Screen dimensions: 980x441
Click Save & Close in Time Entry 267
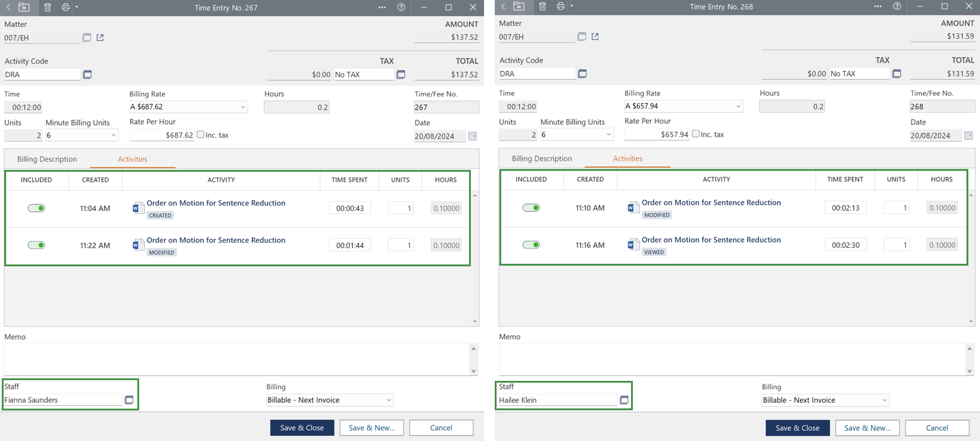[x=302, y=427]
